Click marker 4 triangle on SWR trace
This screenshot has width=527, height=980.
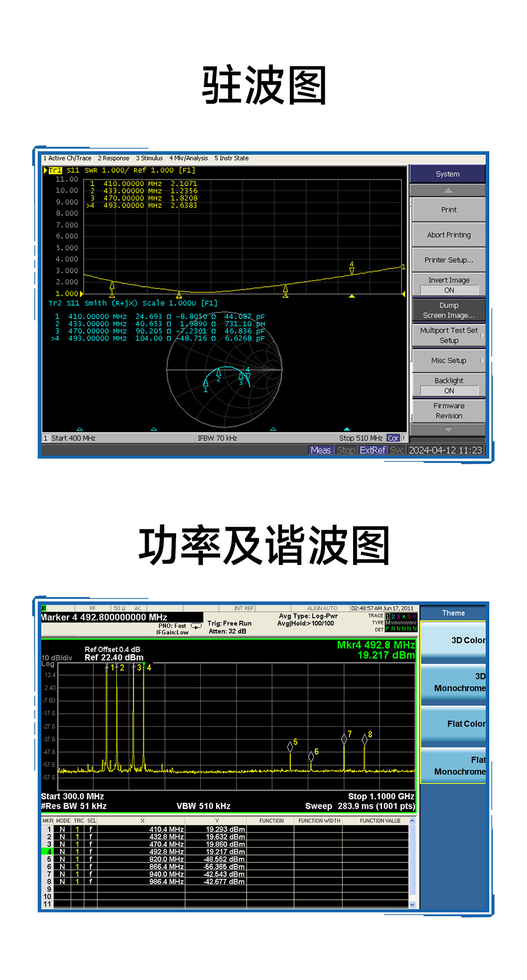click(x=352, y=271)
